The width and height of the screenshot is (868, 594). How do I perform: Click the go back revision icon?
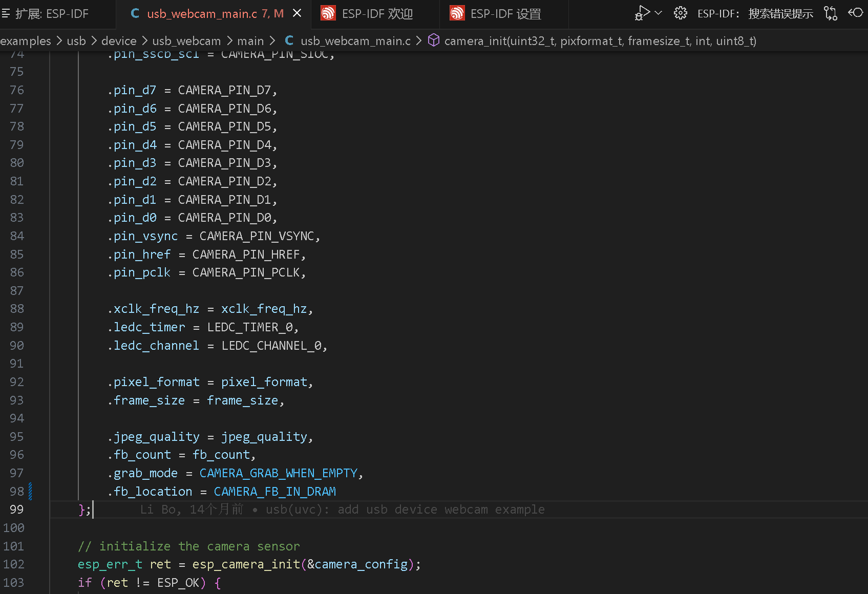[x=856, y=13]
